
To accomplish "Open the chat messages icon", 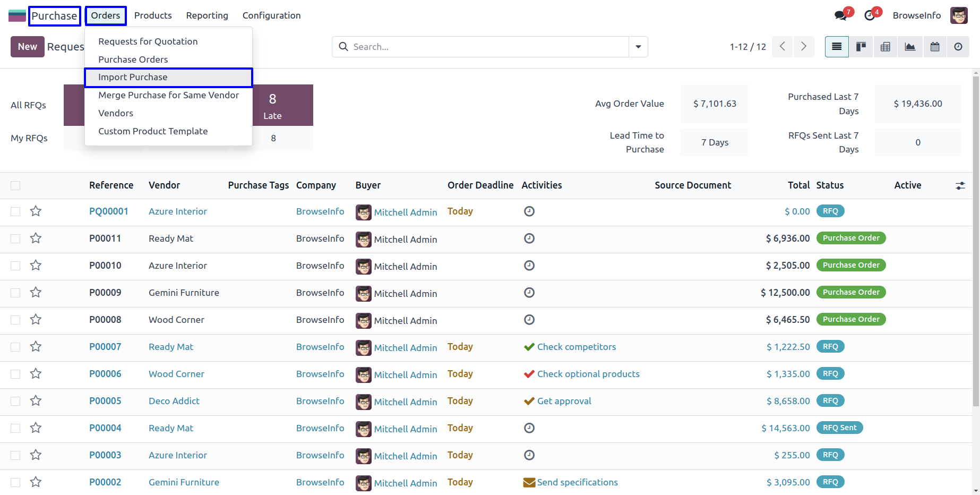I will [x=840, y=15].
